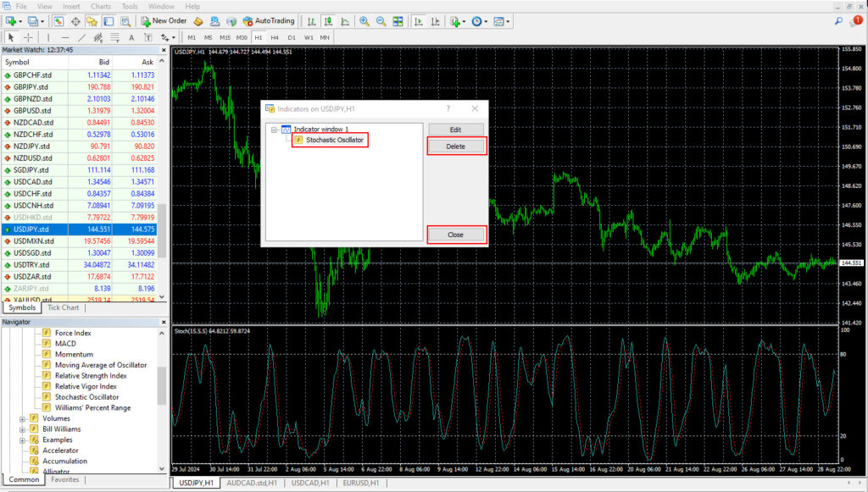The height and width of the screenshot is (492, 868).
Task: Click Relative Strength Index in Navigator
Action: [91, 376]
